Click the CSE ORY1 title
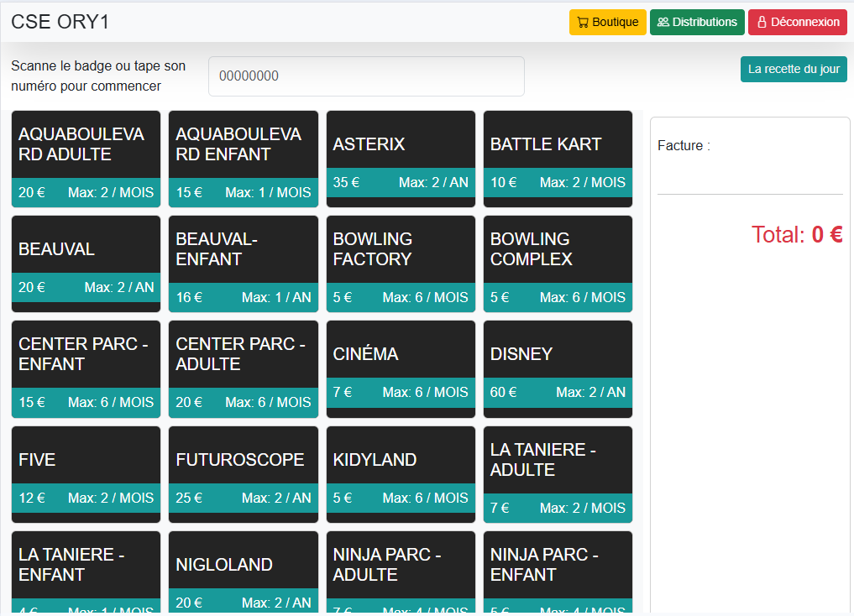The width and height of the screenshot is (854, 616). 60,22
